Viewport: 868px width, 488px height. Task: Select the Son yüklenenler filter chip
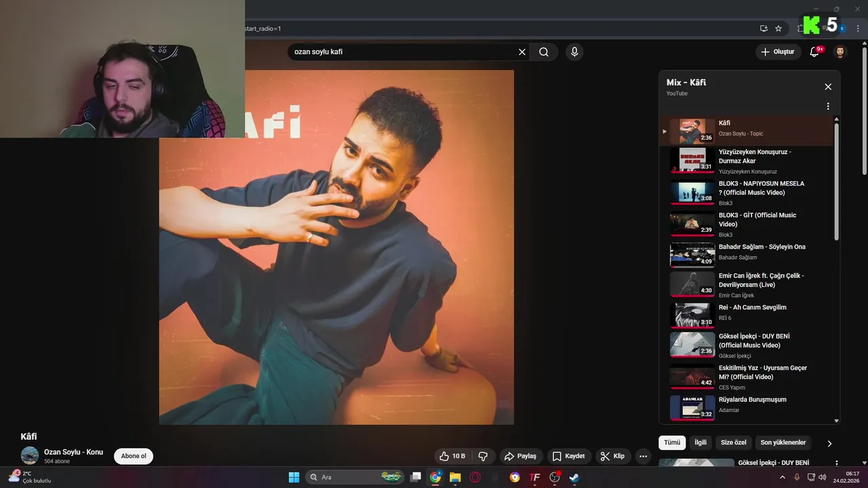coord(783,443)
